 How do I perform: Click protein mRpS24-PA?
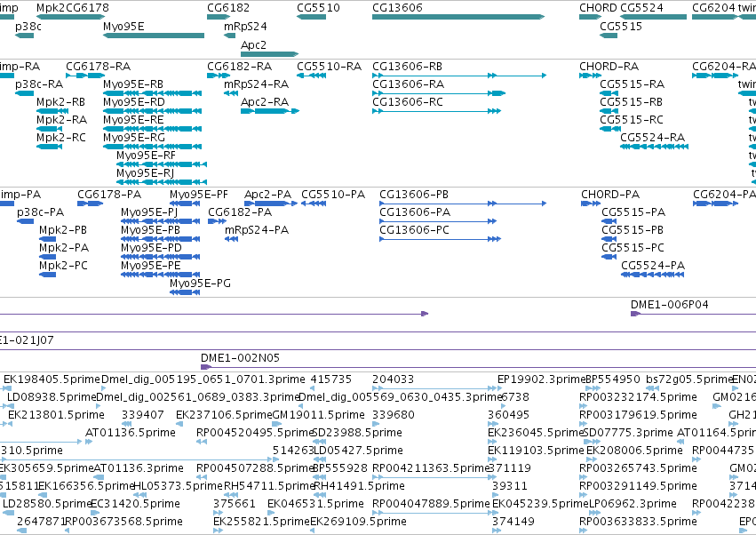click(x=257, y=230)
